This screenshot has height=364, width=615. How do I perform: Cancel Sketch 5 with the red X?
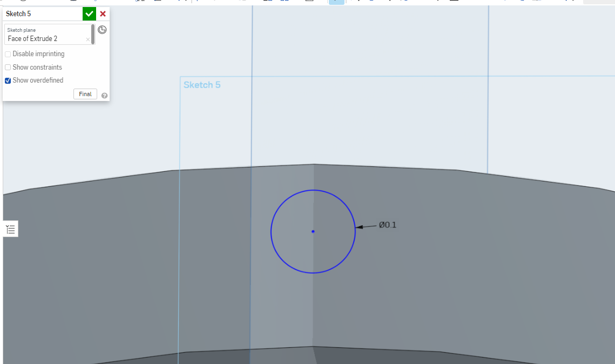tap(103, 14)
